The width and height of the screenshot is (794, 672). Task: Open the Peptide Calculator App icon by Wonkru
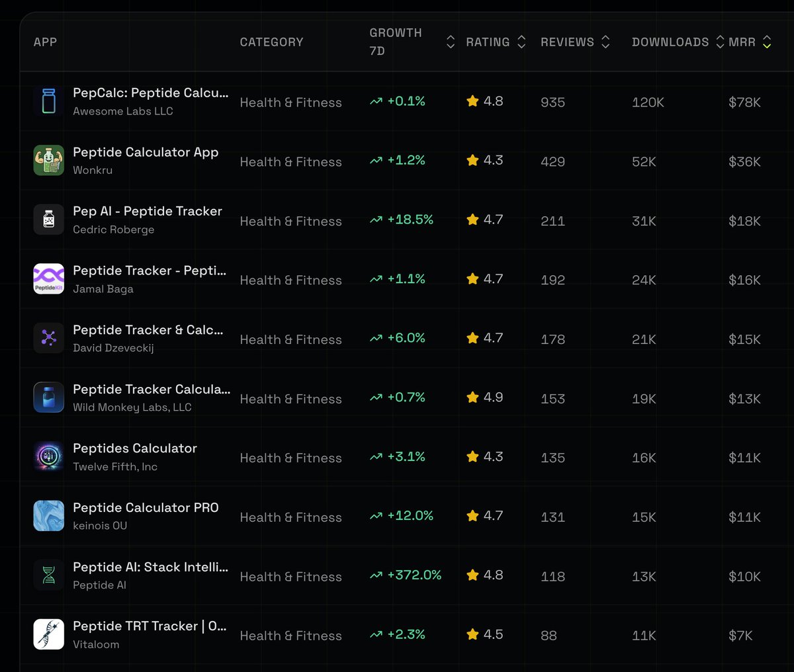click(49, 161)
